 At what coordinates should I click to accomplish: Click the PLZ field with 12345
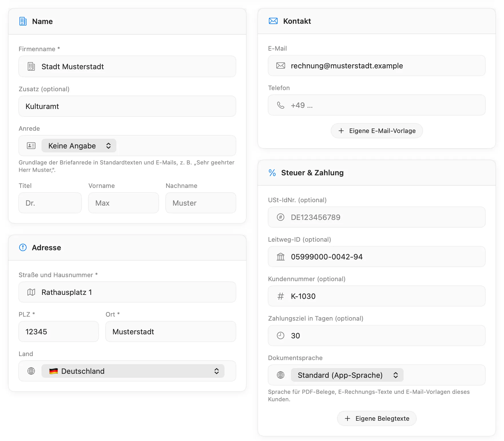click(59, 331)
